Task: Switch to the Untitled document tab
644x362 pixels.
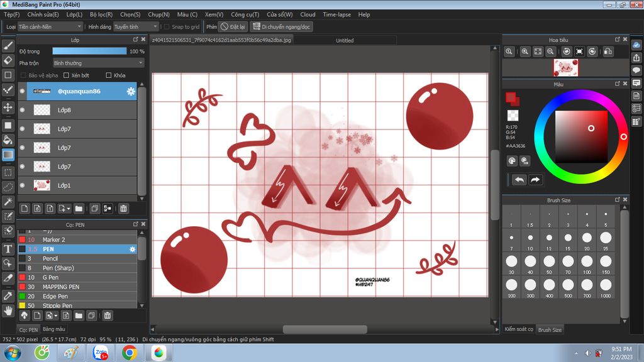Action: [x=345, y=40]
